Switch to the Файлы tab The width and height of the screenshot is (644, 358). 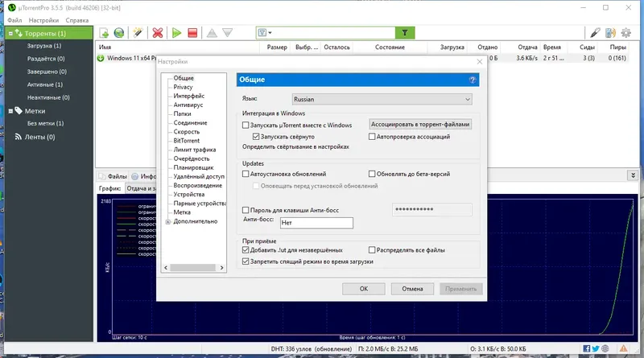113,176
